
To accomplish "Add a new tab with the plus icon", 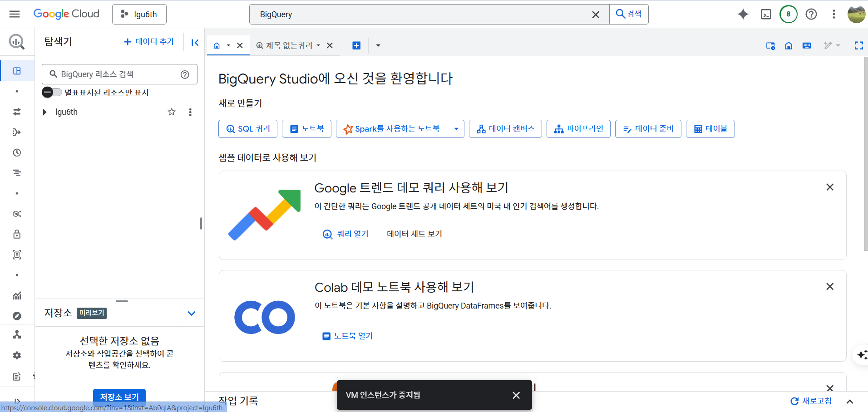I will (x=356, y=45).
